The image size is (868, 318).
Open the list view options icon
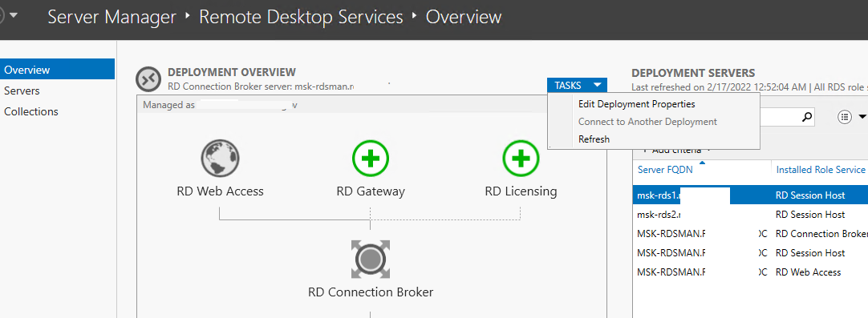(844, 117)
